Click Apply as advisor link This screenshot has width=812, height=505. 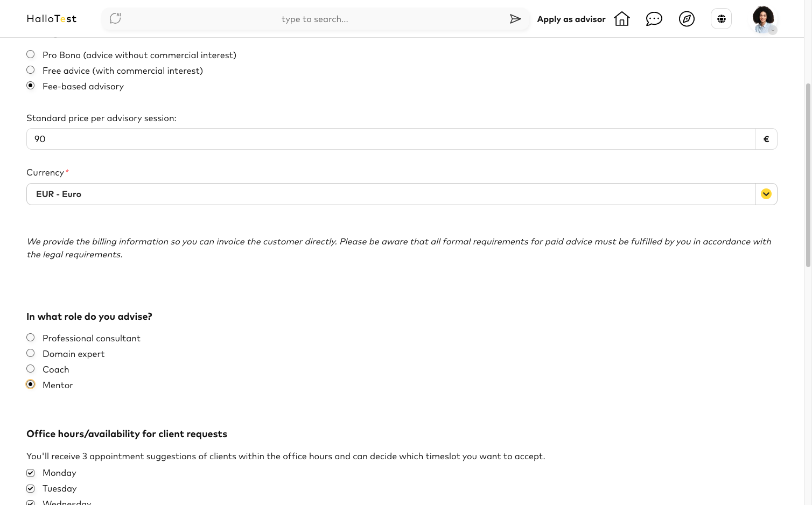coord(571,19)
